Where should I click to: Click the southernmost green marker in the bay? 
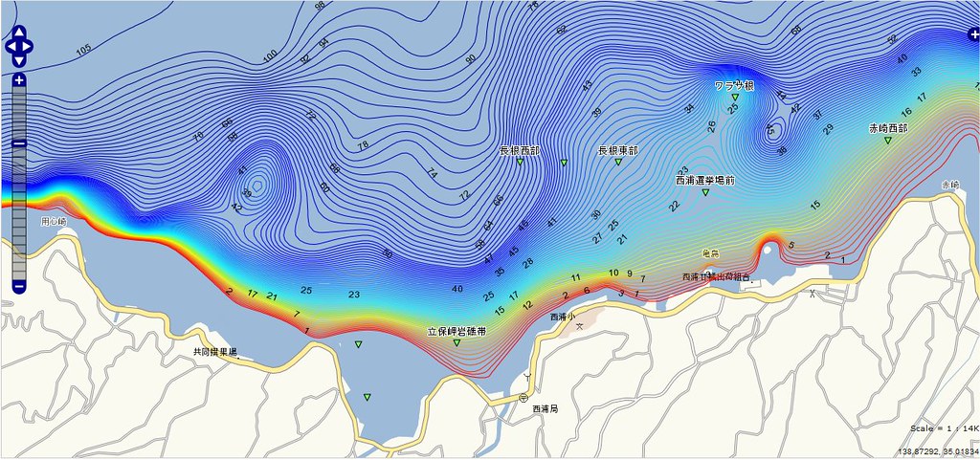tap(367, 397)
